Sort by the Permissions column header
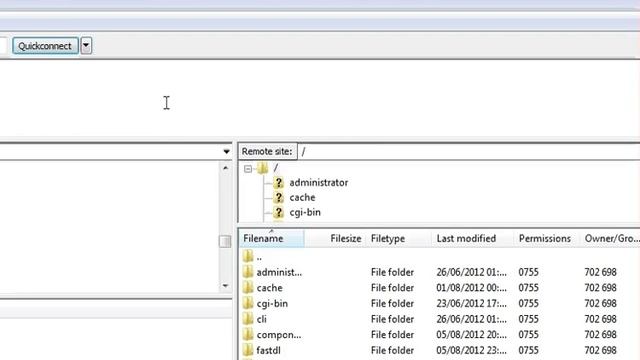The height and width of the screenshot is (360, 640). (x=547, y=238)
